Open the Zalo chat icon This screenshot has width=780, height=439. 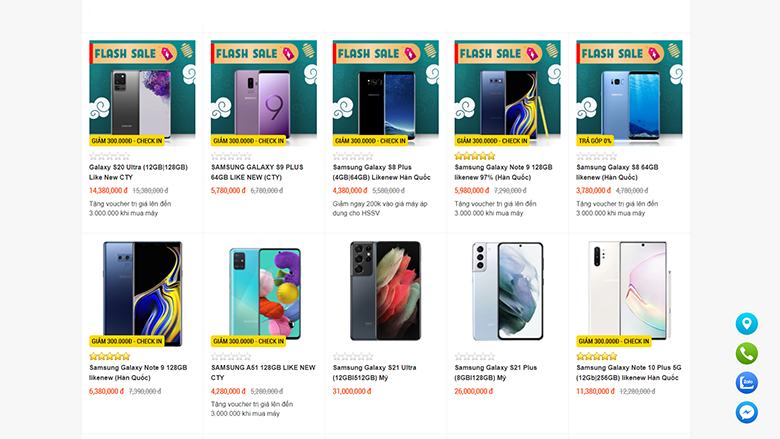747,383
